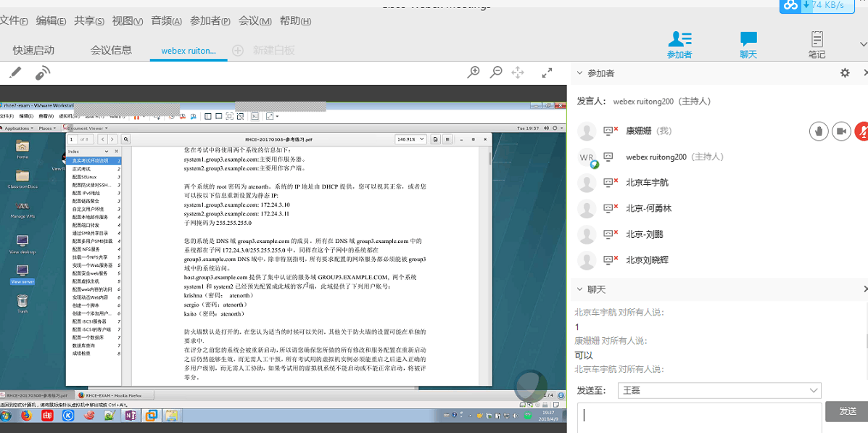The width and height of the screenshot is (868, 433).
Task: Open the 文件 menu
Action: (x=13, y=21)
